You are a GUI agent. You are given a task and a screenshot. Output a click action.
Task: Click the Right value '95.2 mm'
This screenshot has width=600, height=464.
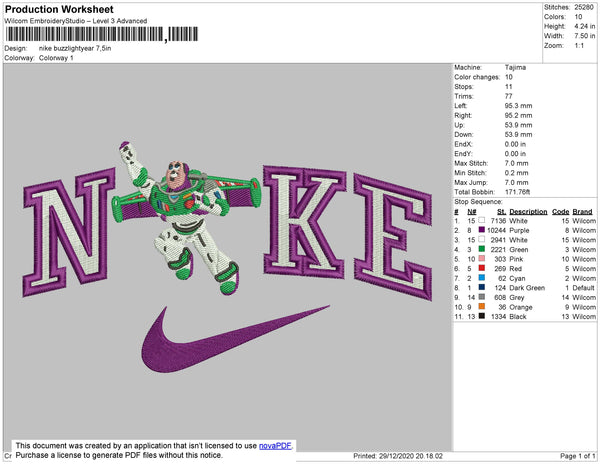tap(518, 115)
